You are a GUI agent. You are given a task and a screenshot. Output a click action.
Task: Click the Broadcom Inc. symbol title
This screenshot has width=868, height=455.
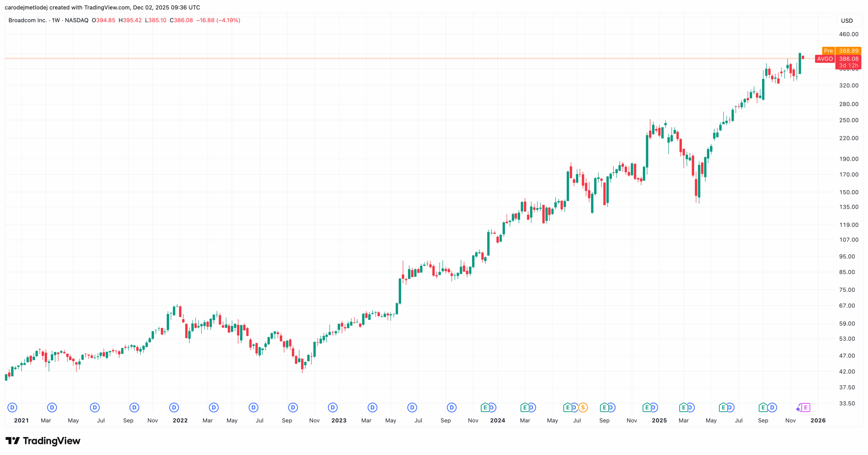[27, 20]
